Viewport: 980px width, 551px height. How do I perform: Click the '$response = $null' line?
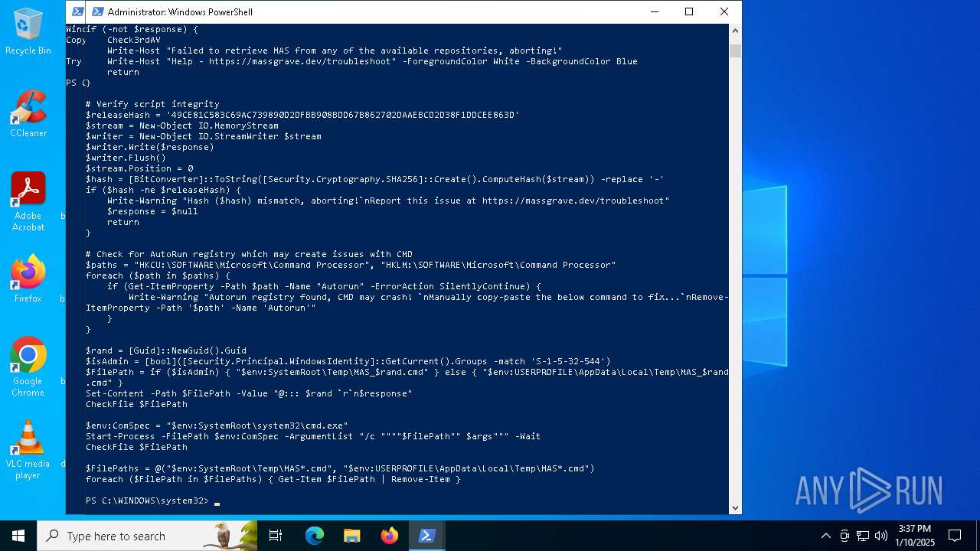pyautogui.click(x=152, y=211)
